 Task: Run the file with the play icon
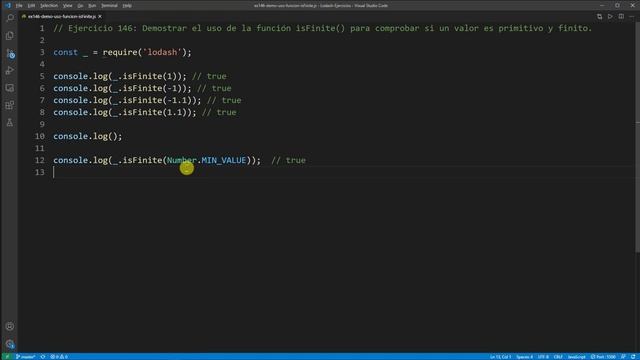pos(610,16)
